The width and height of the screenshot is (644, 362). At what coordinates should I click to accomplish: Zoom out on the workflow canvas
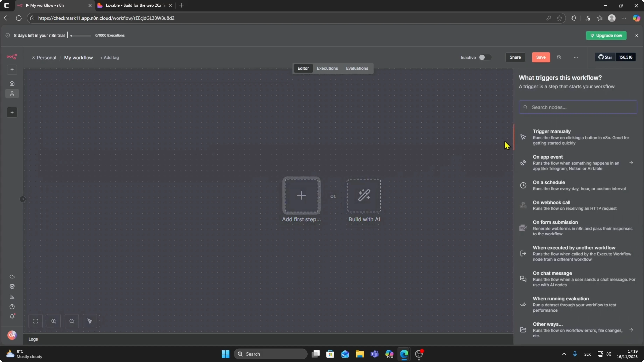click(x=72, y=321)
